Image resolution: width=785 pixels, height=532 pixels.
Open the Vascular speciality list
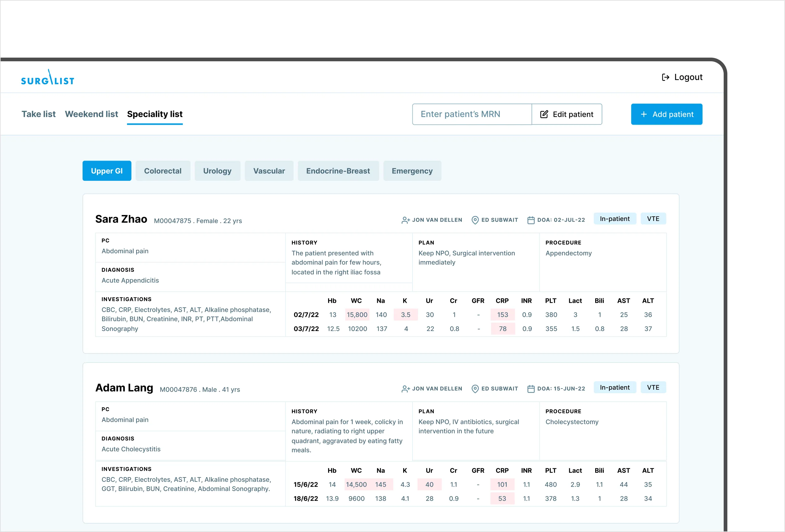pyautogui.click(x=269, y=171)
